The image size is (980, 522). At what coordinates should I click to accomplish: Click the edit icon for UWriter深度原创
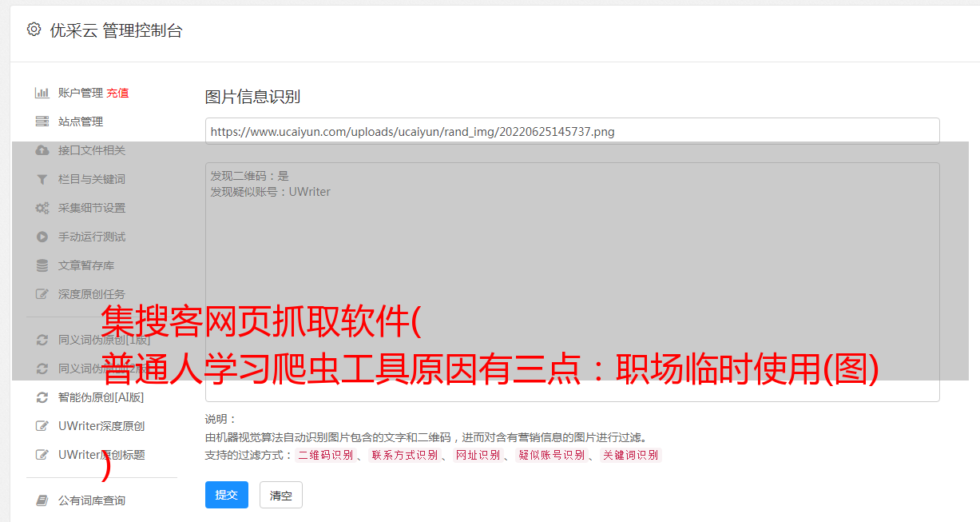pos(42,426)
